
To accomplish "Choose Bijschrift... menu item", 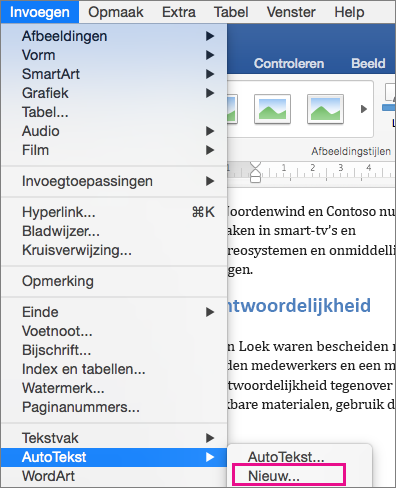I will click(114, 350).
